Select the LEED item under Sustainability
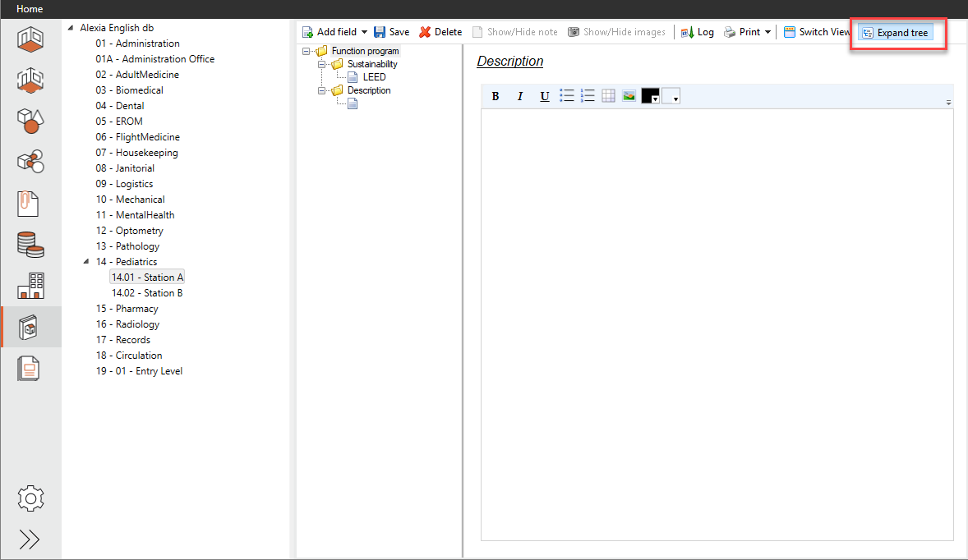 (x=374, y=77)
